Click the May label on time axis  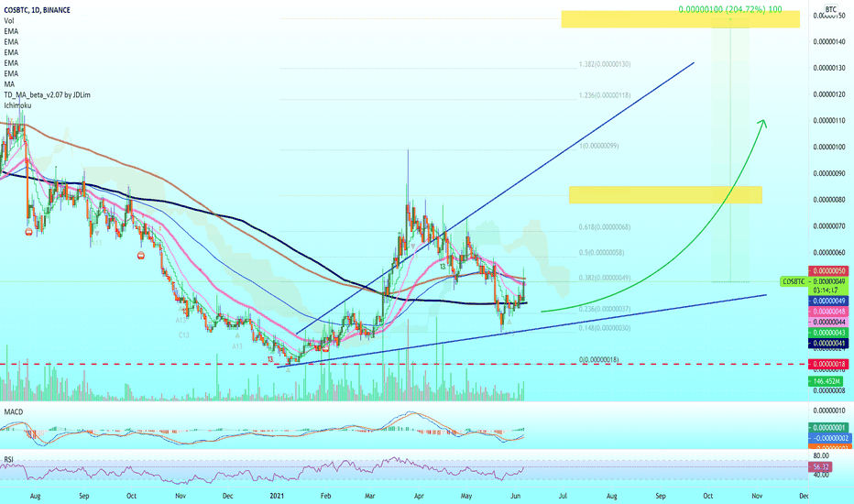coord(466,496)
